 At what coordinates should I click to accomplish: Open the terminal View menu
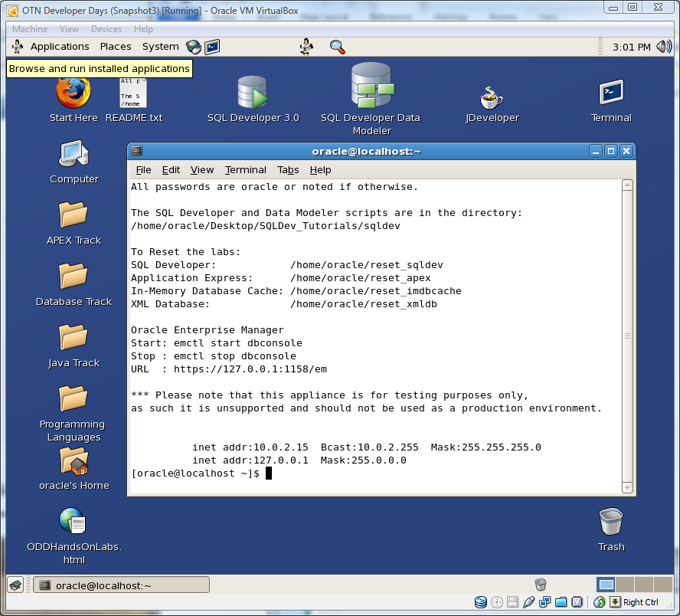[202, 170]
